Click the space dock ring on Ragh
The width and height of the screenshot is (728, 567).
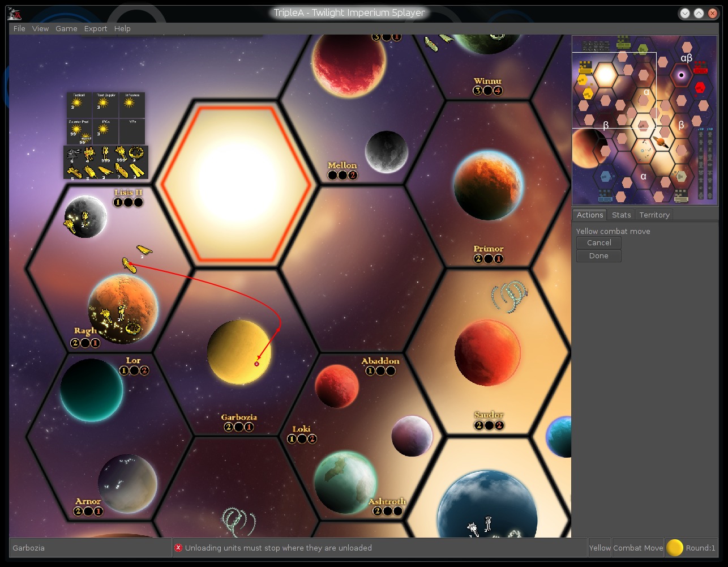click(x=134, y=327)
